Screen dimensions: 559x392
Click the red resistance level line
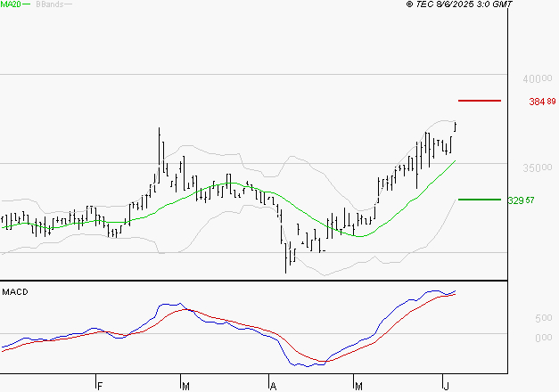pos(480,101)
